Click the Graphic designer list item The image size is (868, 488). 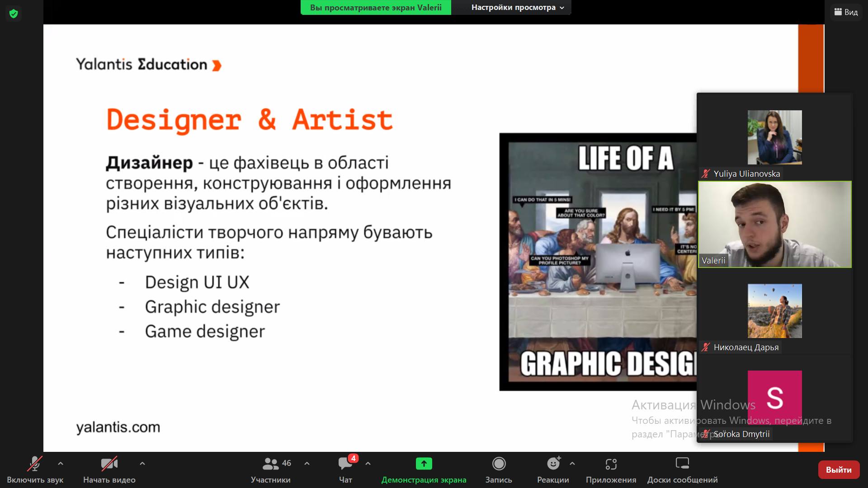coord(212,307)
